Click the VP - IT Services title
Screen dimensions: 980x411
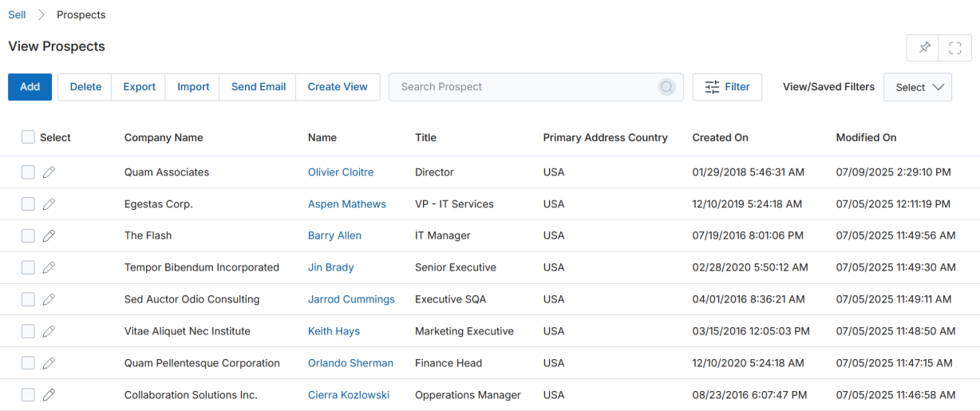tap(454, 204)
